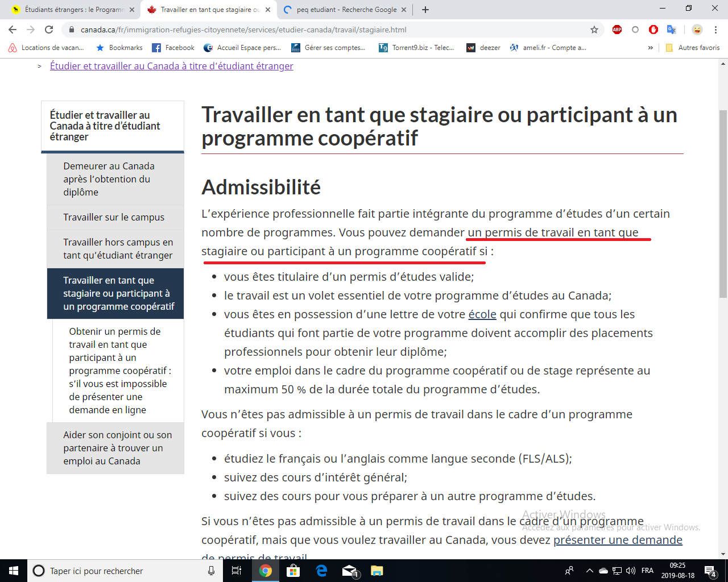Show hidden system tray icons
The width and height of the screenshot is (728, 582).
(x=589, y=571)
